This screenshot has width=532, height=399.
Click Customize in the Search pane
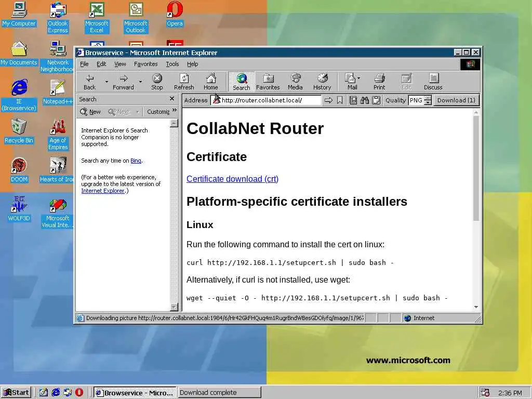(x=158, y=112)
